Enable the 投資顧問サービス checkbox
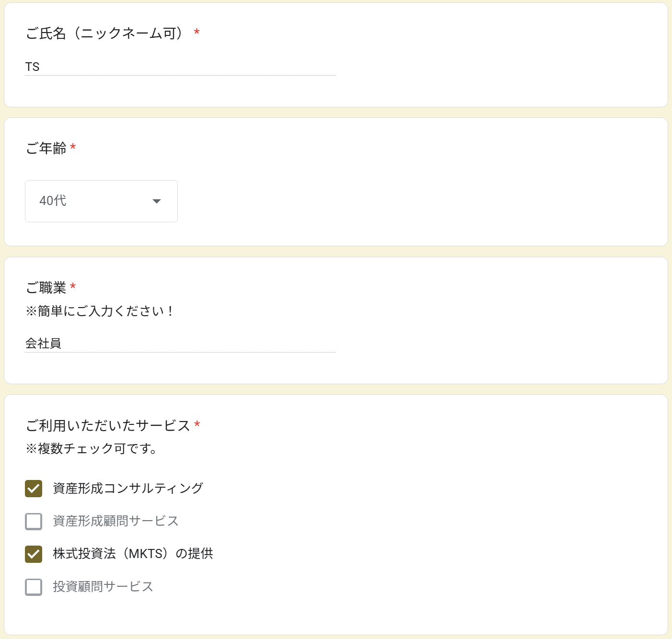672x639 pixels. 34,587
